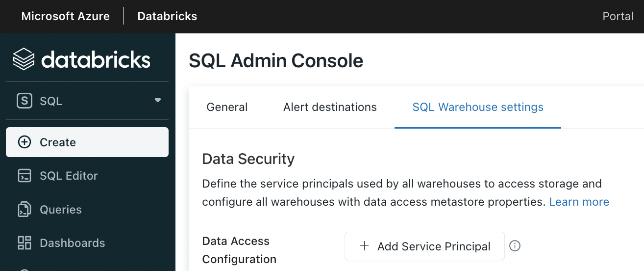Screen dimensions: 644x271
Task: Open the Learn more link
Action: (579, 202)
